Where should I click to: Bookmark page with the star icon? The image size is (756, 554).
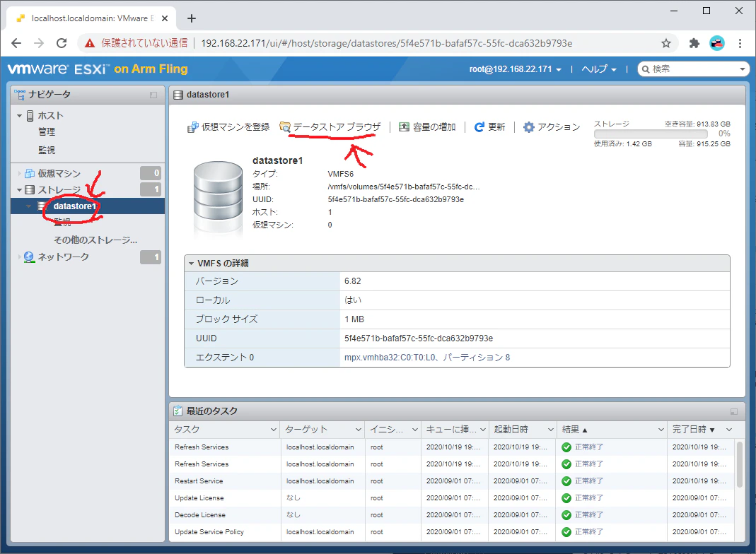coord(666,43)
